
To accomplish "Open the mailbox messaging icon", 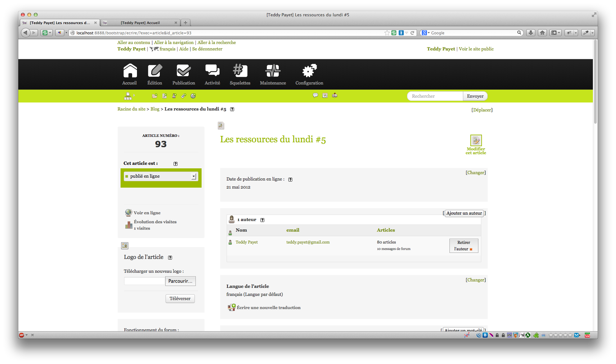I will [x=335, y=95].
